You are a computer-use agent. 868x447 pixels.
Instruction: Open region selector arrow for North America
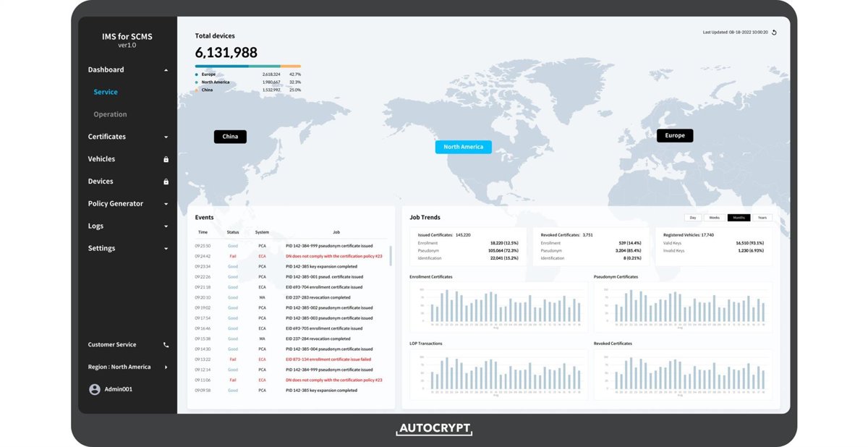click(166, 367)
